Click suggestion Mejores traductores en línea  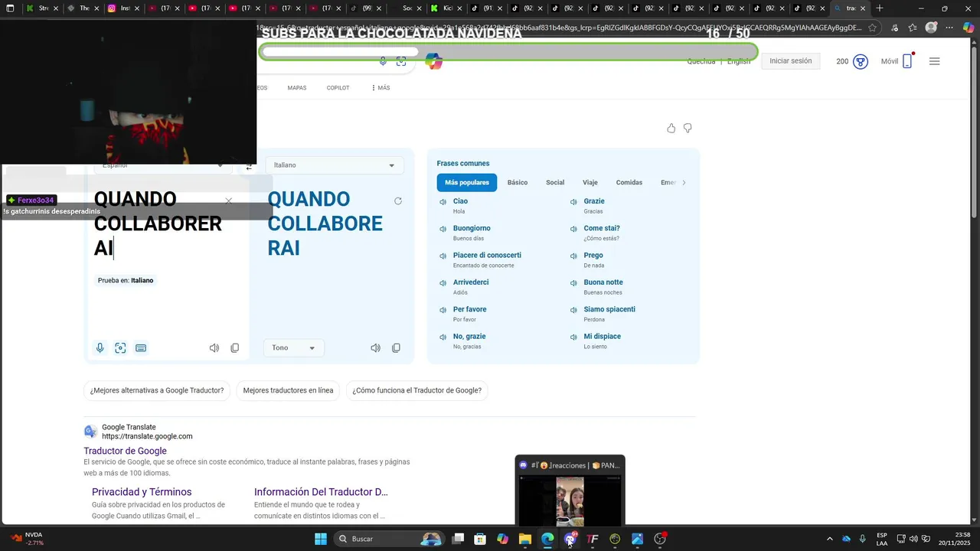click(x=288, y=390)
